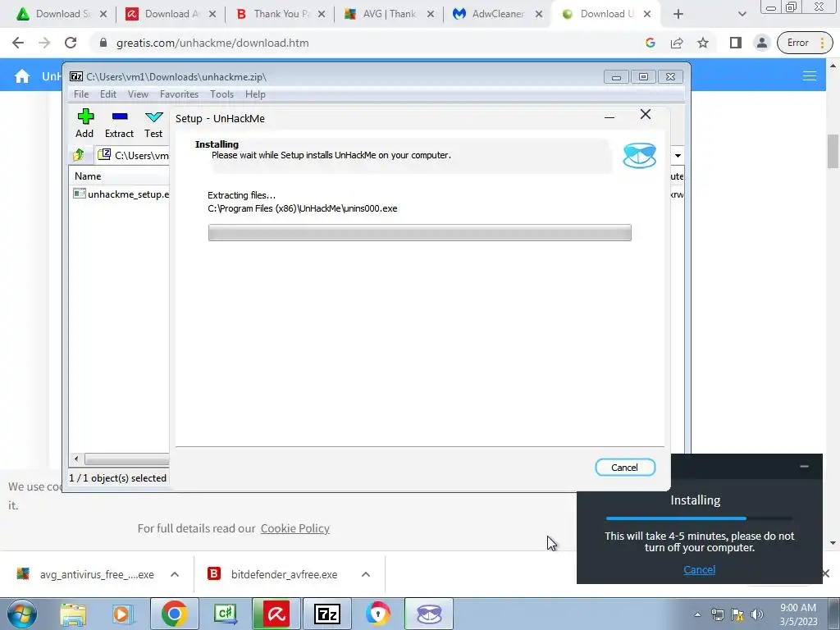Open a new Chrome tab
Image resolution: width=840 pixels, height=630 pixels.
[678, 14]
